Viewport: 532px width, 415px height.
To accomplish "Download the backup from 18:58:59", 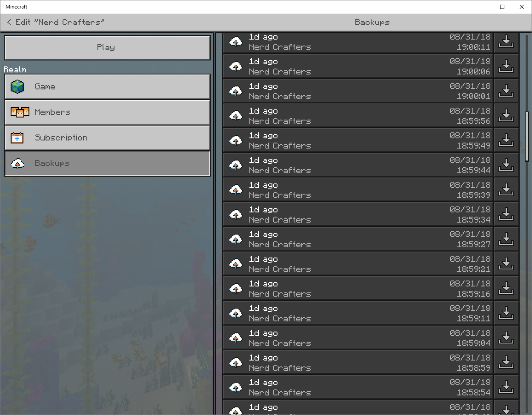I will (x=506, y=362).
